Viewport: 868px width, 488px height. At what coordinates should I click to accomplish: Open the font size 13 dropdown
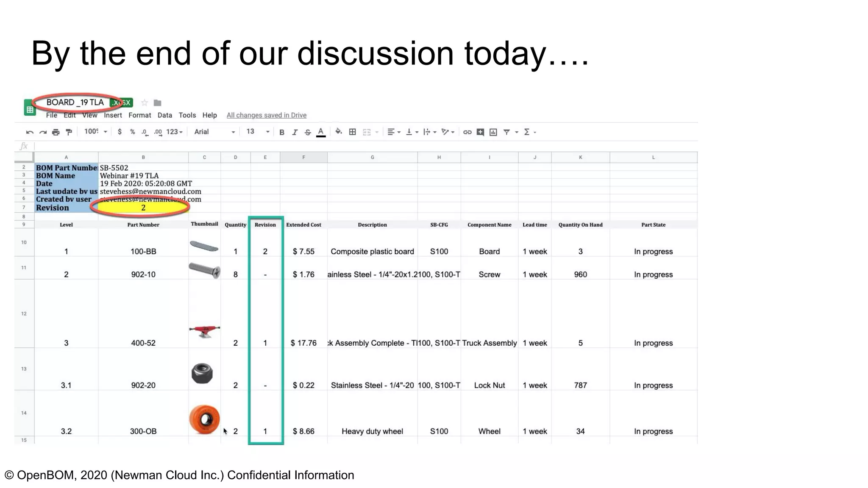point(258,132)
